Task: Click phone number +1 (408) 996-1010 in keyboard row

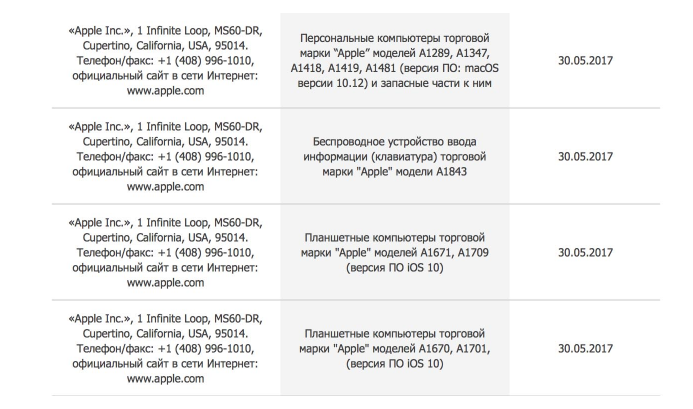Action: click(208, 156)
